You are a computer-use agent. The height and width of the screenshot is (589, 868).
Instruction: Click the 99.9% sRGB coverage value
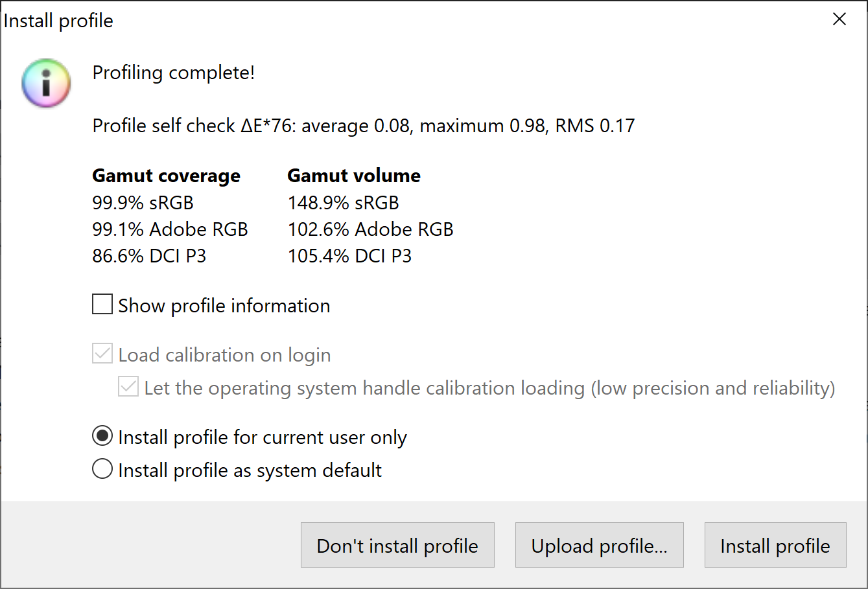(143, 203)
